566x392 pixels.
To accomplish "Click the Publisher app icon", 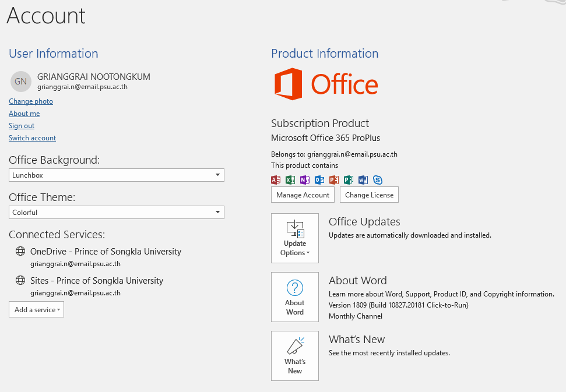I will [x=349, y=179].
